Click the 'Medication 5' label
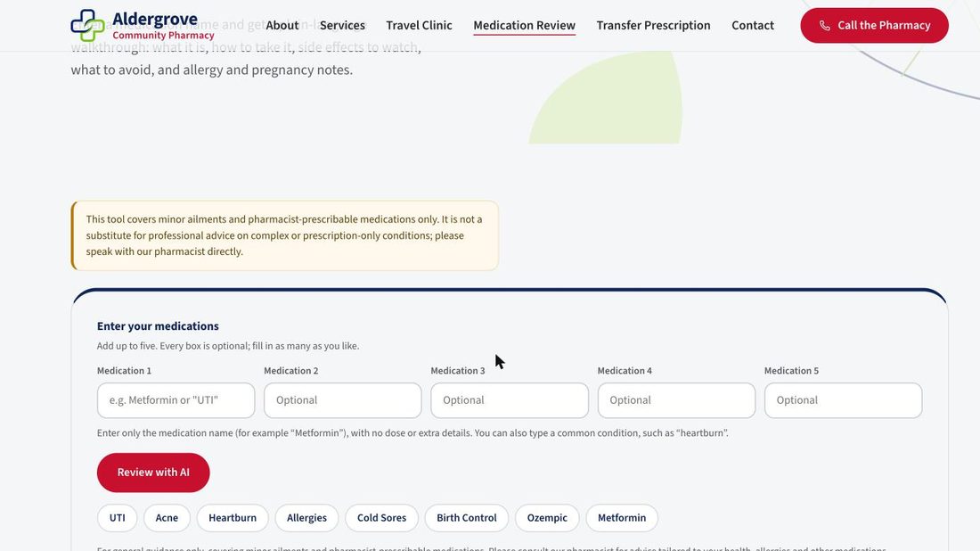The width and height of the screenshot is (980, 551). (791, 371)
